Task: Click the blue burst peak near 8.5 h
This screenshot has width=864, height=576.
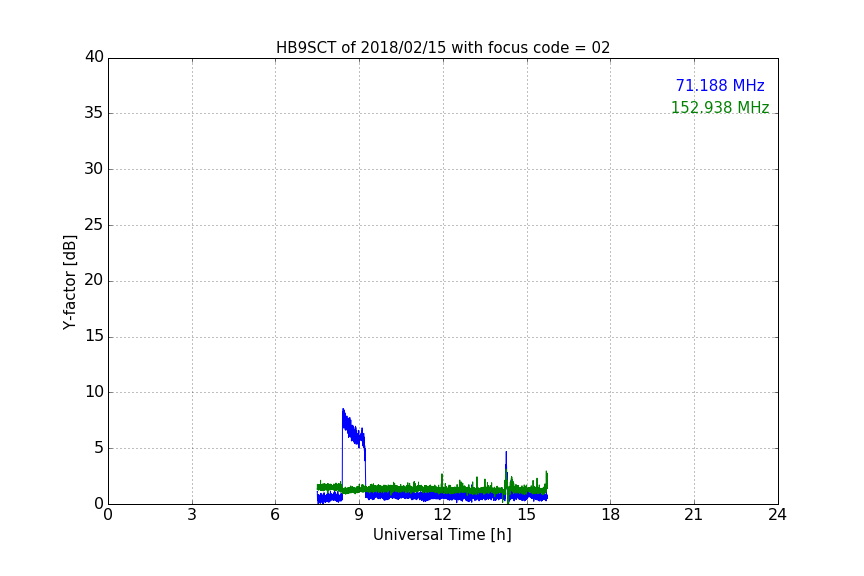Action: (x=343, y=411)
